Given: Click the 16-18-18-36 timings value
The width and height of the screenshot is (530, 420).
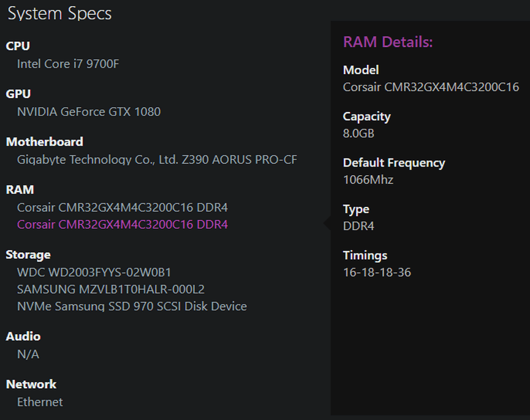Looking at the screenshot, I should pyautogui.click(x=377, y=272).
